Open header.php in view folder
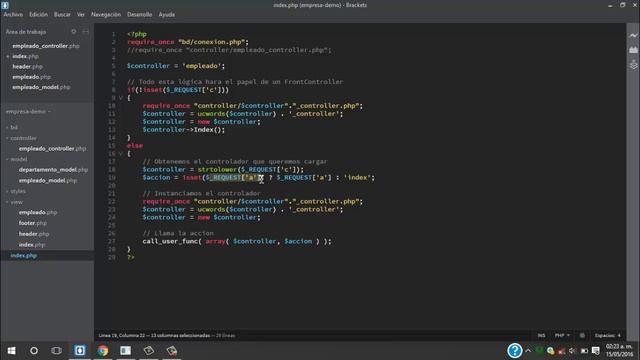This screenshot has height=360, width=640. pos(34,234)
